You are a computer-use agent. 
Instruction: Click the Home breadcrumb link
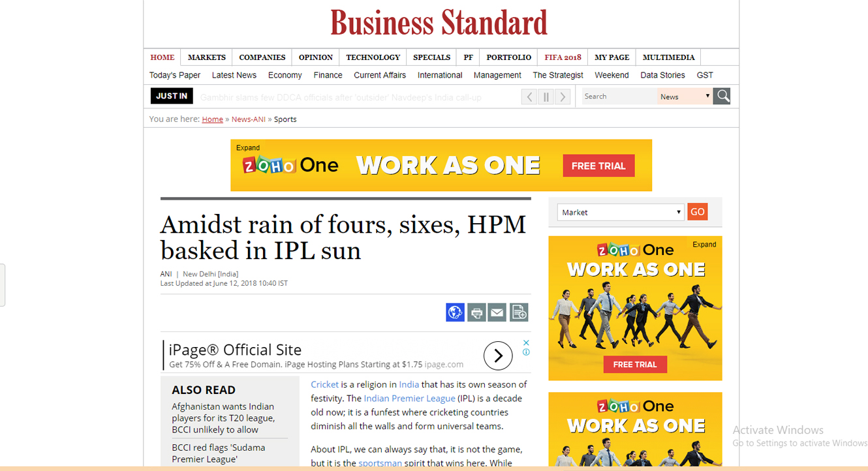pyautogui.click(x=213, y=119)
